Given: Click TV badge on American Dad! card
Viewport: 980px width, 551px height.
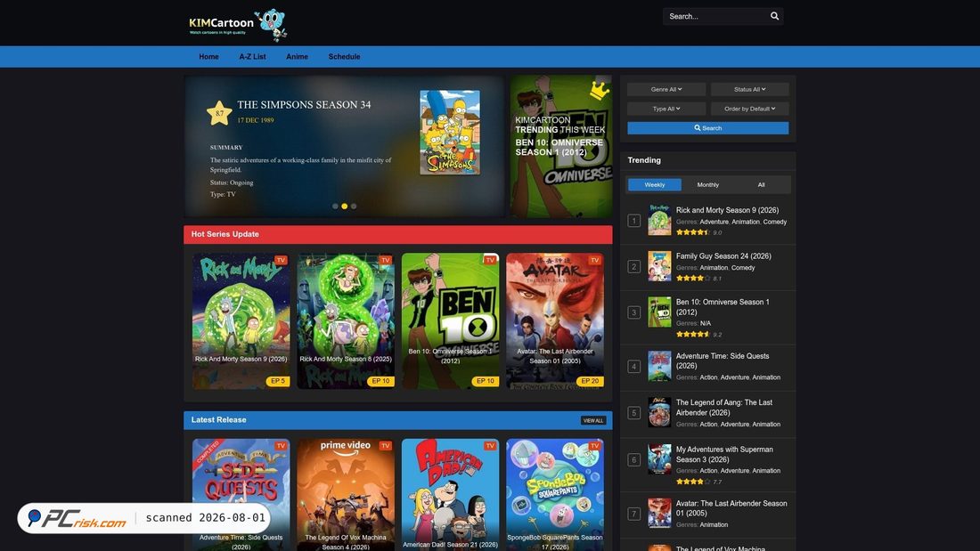Looking at the screenshot, I should [x=489, y=446].
